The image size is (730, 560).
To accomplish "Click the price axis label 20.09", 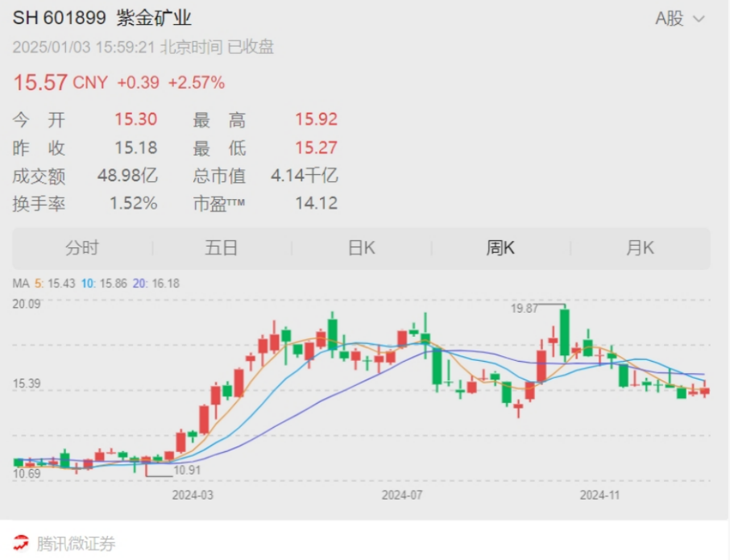I will click(26, 304).
